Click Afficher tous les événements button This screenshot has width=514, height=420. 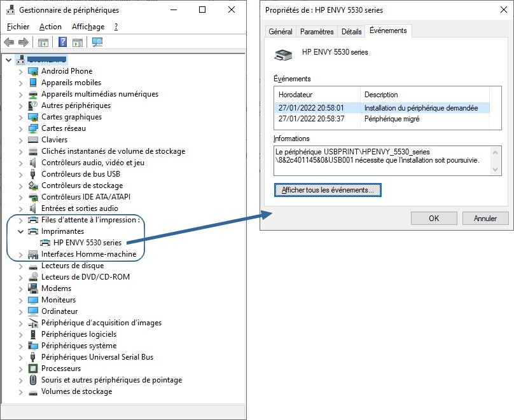click(328, 190)
